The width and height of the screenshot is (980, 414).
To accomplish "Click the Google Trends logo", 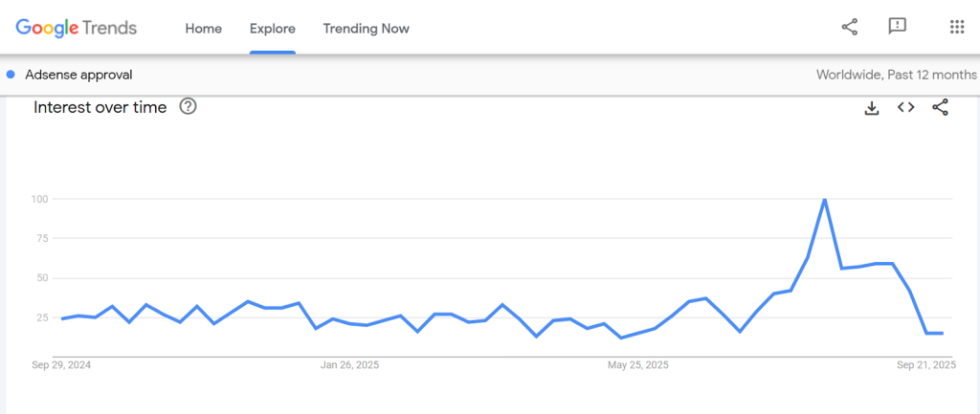I will [76, 28].
